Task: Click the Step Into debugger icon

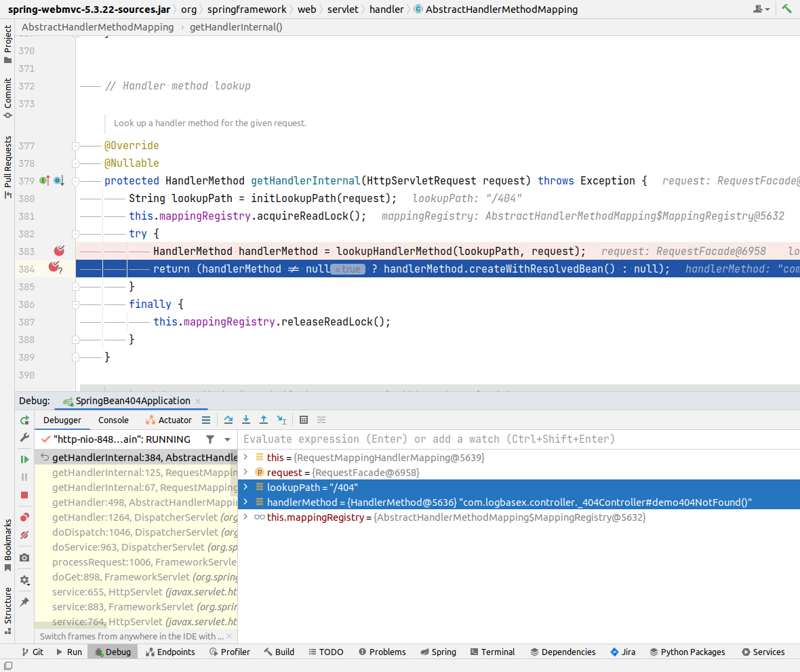Action: pos(246,420)
